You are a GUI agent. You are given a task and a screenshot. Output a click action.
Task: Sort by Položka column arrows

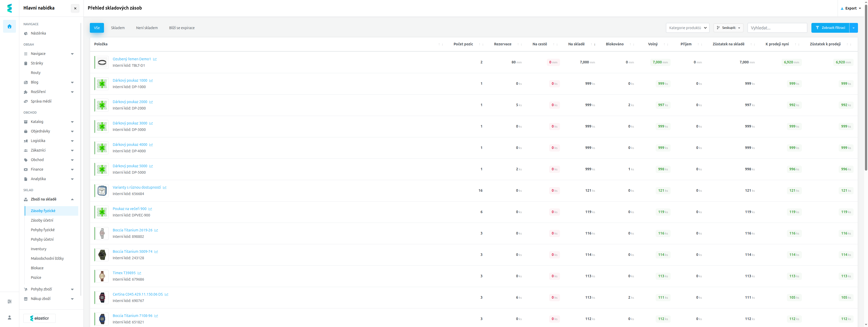[x=441, y=44]
